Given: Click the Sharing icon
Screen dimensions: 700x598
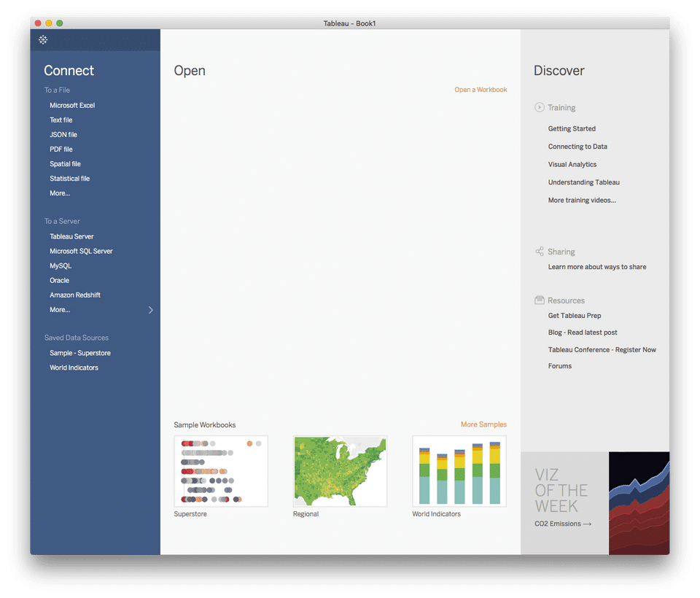Looking at the screenshot, I should pos(540,252).
